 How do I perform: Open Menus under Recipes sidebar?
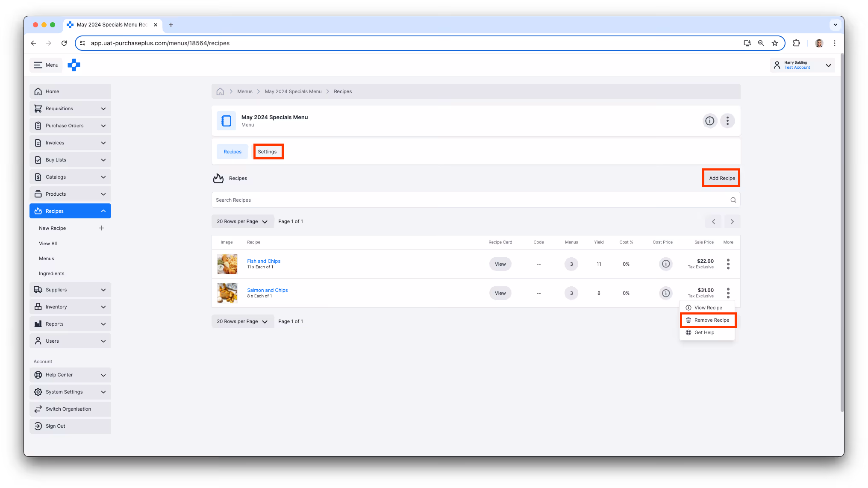pyautogui.click(x=47, y=259)
